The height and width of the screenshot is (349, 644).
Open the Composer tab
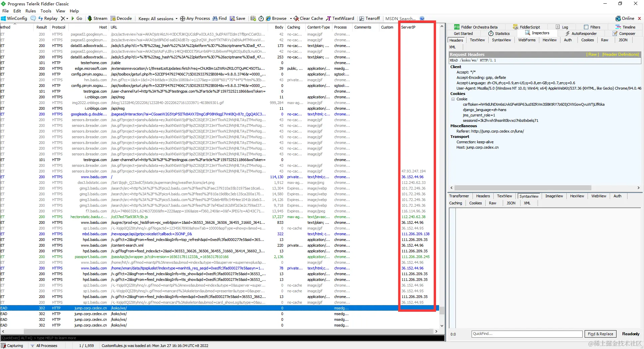[x=624, y=34]
